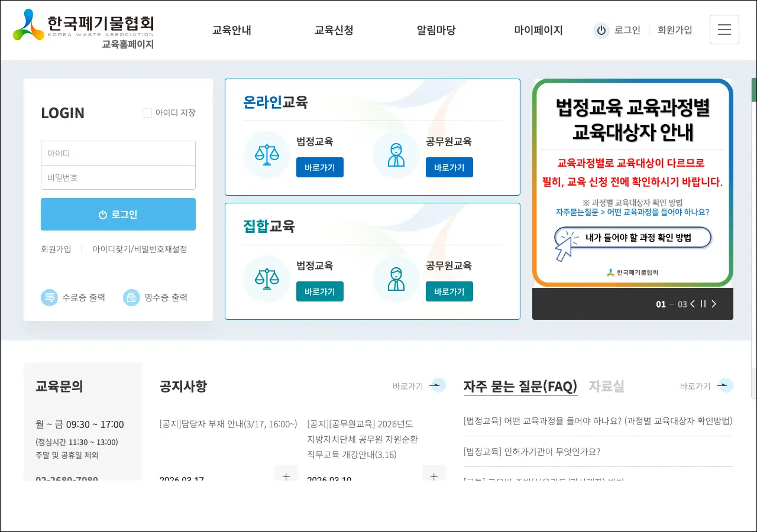757x532 pixels.
Task: Switch to the 자료실 tab
Action: pos(606,387)
